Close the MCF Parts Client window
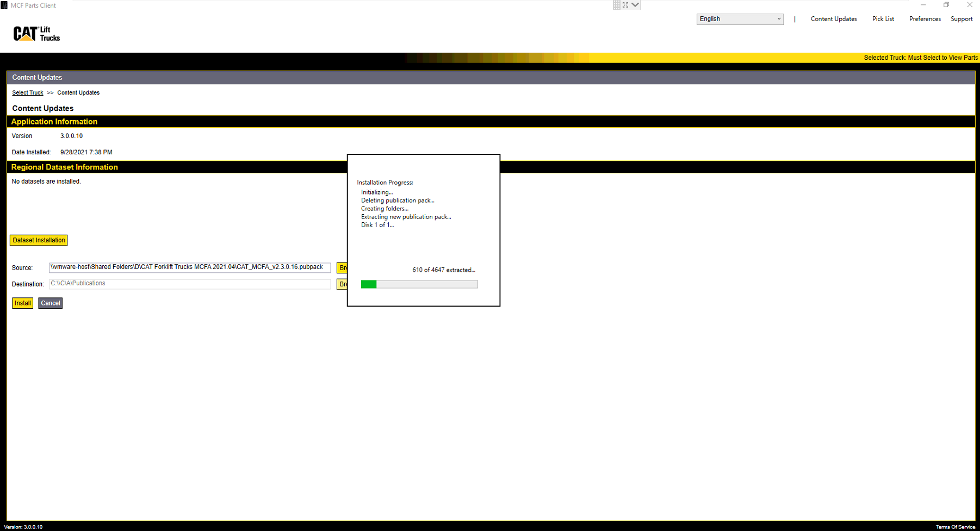Image resolution: width=980 pixels, height=531 pixels. [x=970, y=5]
